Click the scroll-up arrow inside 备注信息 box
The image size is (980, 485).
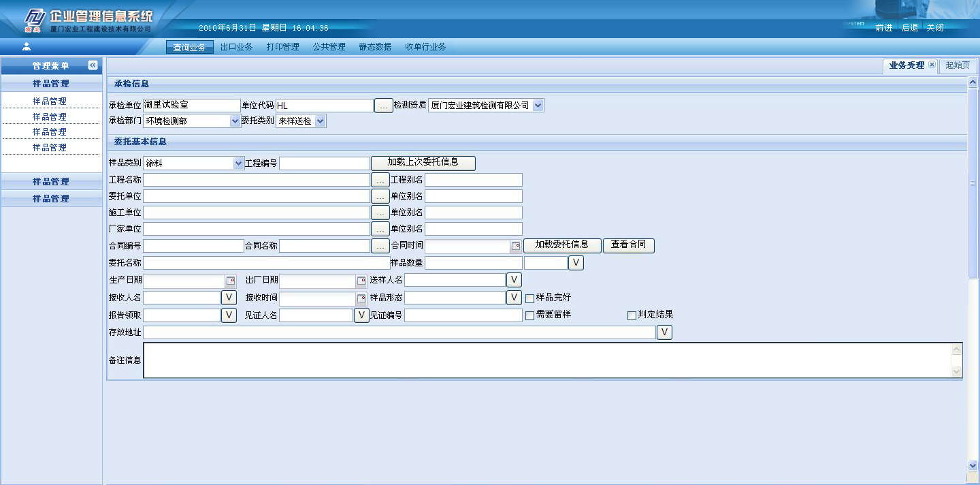click(957, 349)
